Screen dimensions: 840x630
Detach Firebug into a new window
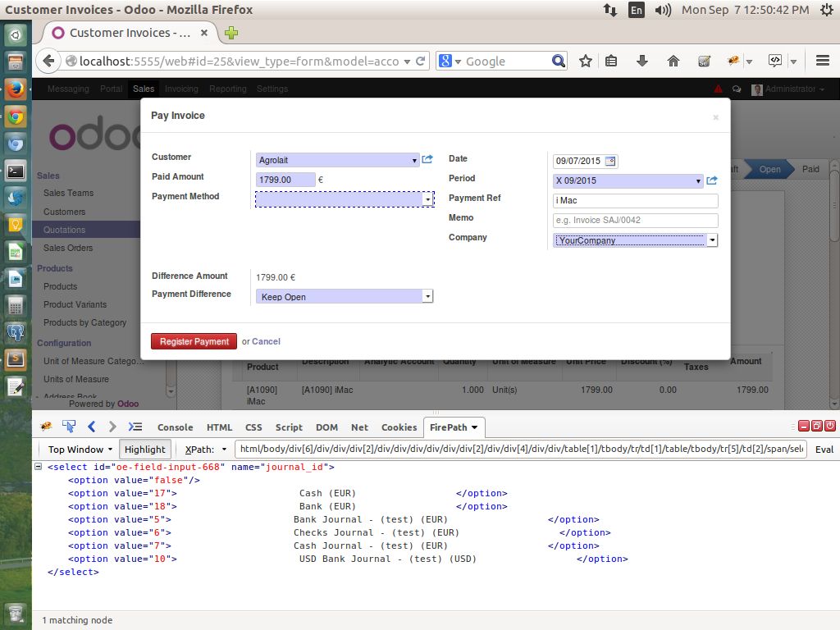(817, 426)
